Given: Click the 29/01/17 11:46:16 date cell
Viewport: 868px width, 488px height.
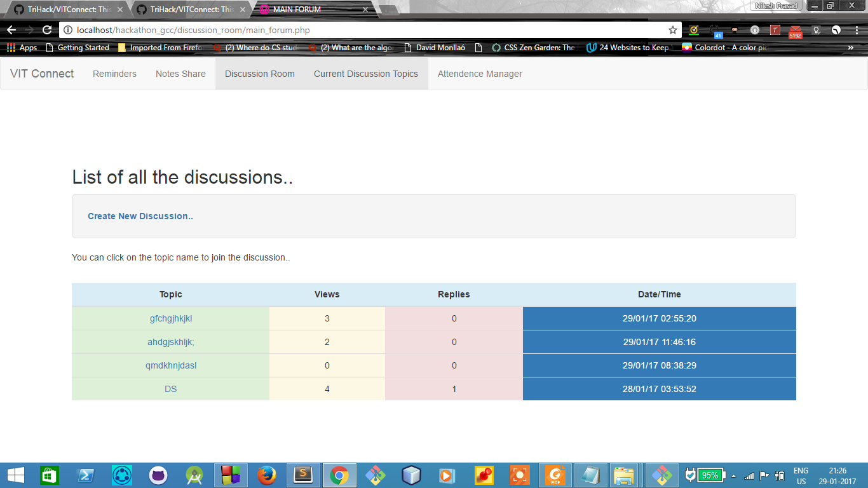Looking at the screenshot, I should 660,342.
